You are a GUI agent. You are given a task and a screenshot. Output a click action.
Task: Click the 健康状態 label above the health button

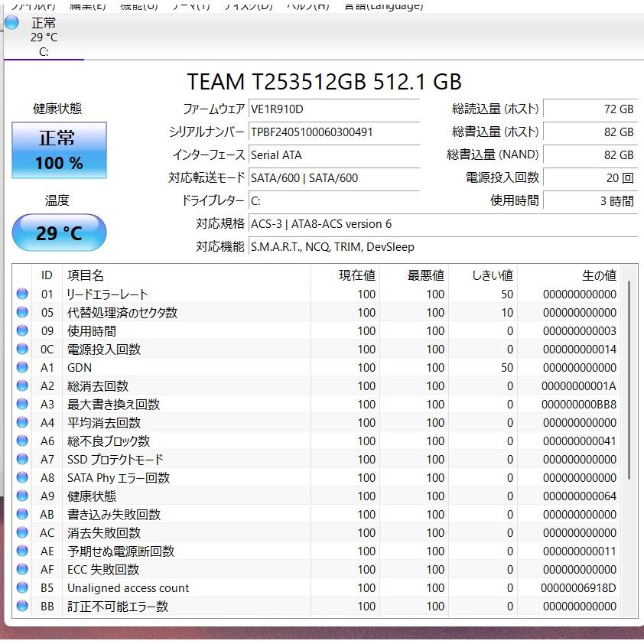(x=57, y=109)
